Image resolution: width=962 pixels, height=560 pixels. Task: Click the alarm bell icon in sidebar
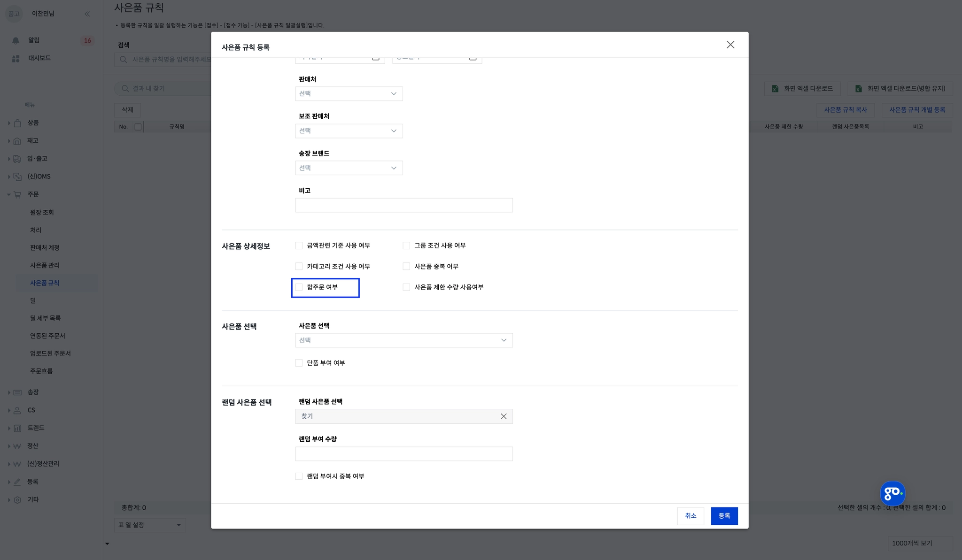pyautogui.click(x=16, y=41)
